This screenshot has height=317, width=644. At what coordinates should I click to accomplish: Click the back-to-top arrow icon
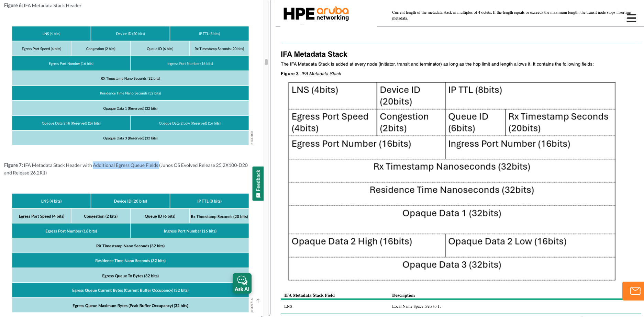pos(258,301)
